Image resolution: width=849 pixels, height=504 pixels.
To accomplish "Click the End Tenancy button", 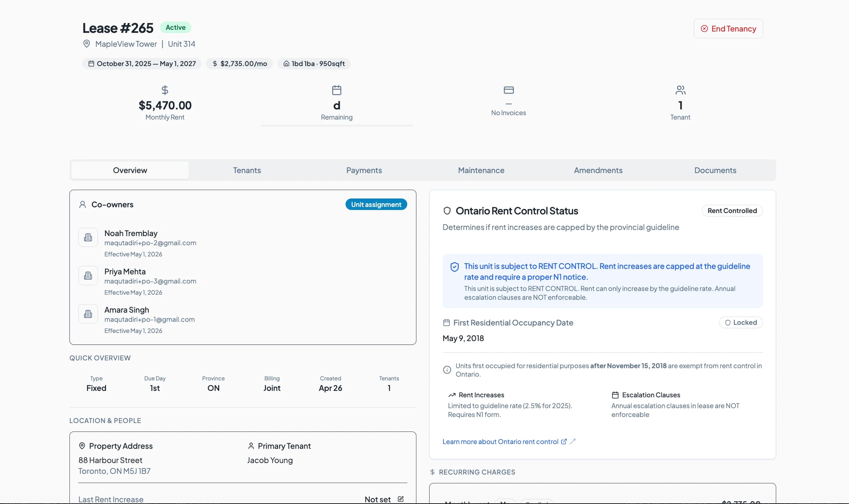I will [x=728, y=28].
